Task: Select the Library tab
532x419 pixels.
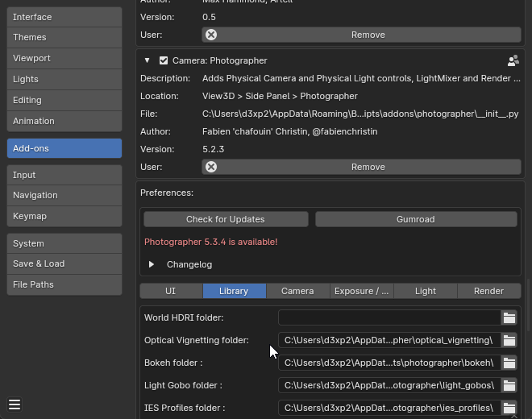Action: [234, 291]
